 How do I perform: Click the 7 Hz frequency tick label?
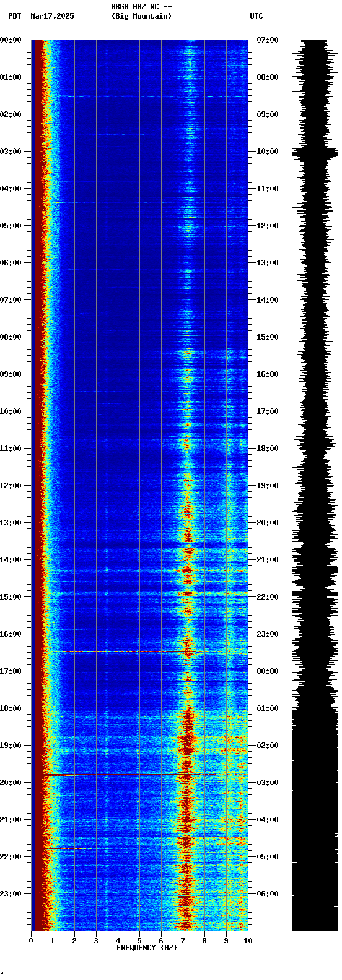pos(183,941)
